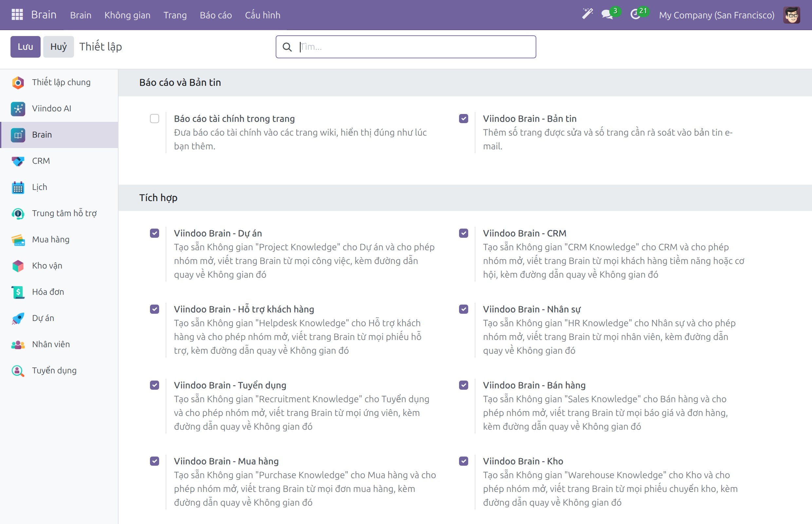This screenshot has width=812, height=524.
Task: Select the Nhân viên sidebar icon
Action: (18, 344)
